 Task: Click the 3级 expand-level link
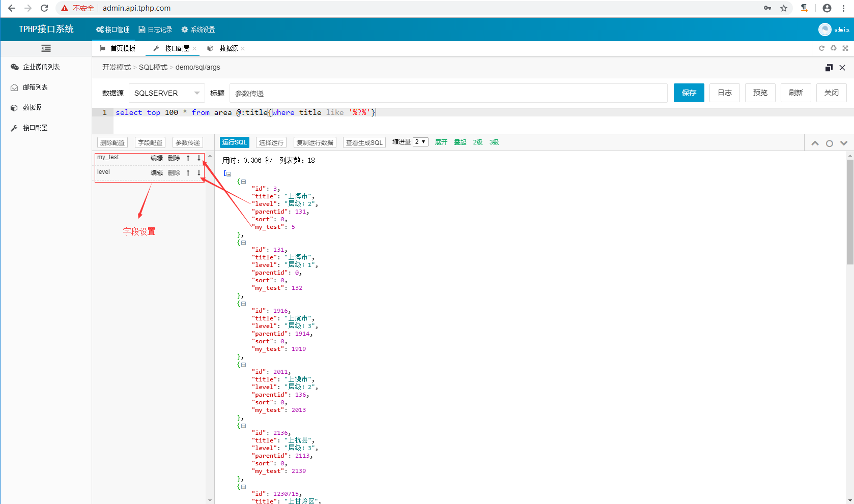tap(494, 142)
